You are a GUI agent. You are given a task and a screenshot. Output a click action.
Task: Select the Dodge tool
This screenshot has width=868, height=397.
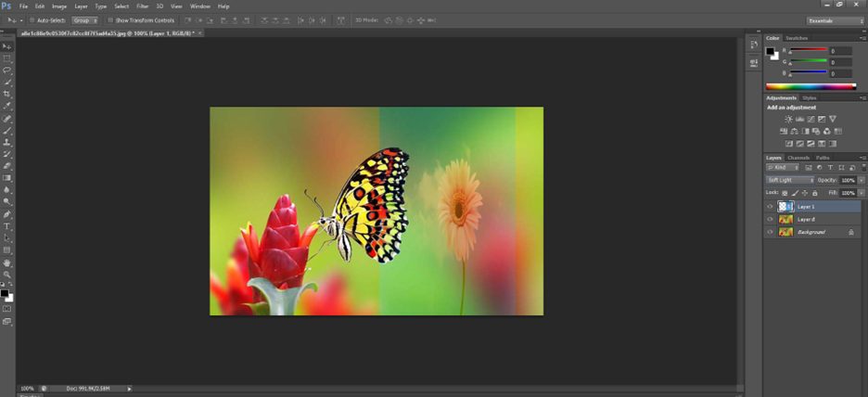[x=7, y=201]
